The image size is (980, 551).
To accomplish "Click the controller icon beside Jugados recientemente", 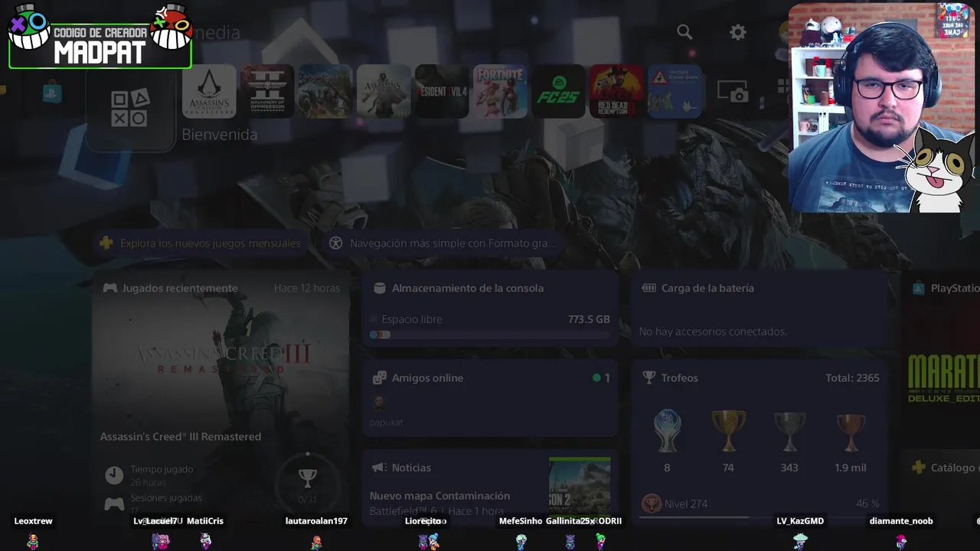I will [110, 288].
